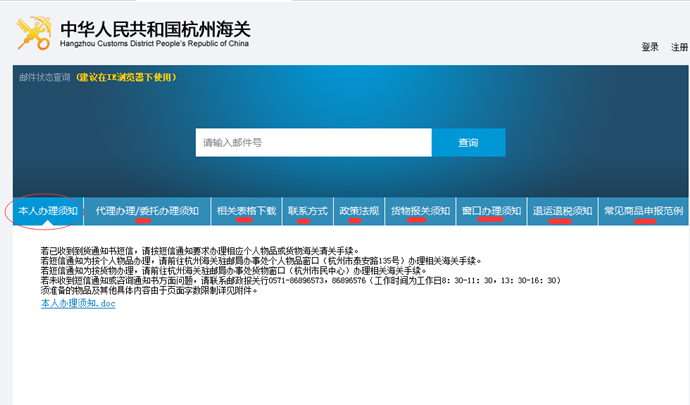Show the 常见商品申报范例 tab
The width and height of the screenshot is (690, 405).
tap(643, 211)
